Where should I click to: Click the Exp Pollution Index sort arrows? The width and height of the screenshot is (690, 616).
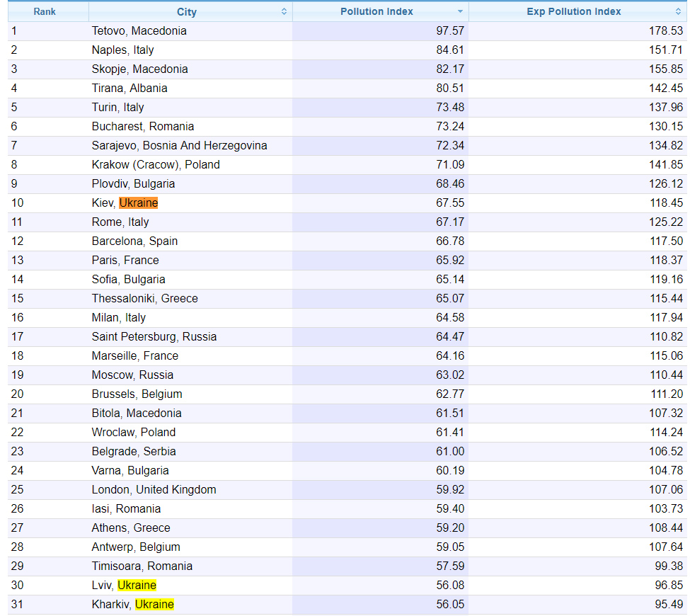(x=678, y=12)
